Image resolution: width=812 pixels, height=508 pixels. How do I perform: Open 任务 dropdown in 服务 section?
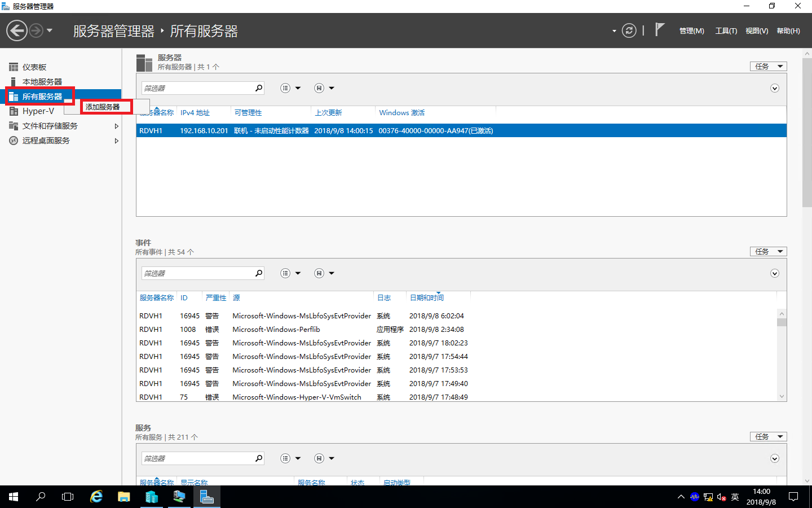[768, 437]
